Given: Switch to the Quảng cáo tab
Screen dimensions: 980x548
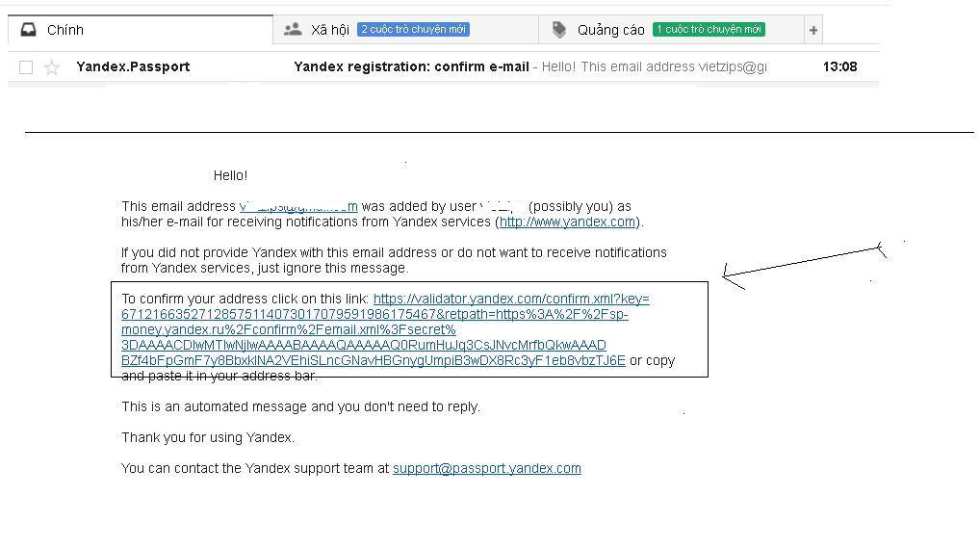Looking at the screenshot, I should (x=671, y=30).
